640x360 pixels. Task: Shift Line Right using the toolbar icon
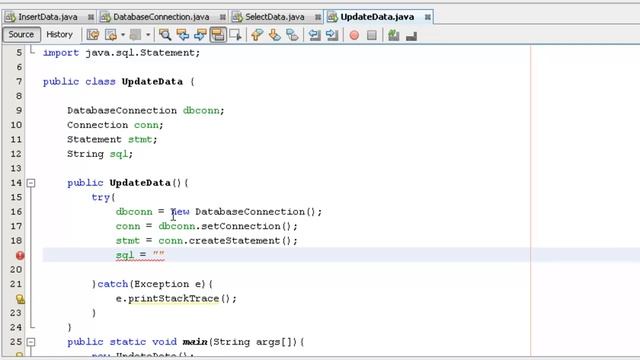pyautogui.click(x=332, y=35)
